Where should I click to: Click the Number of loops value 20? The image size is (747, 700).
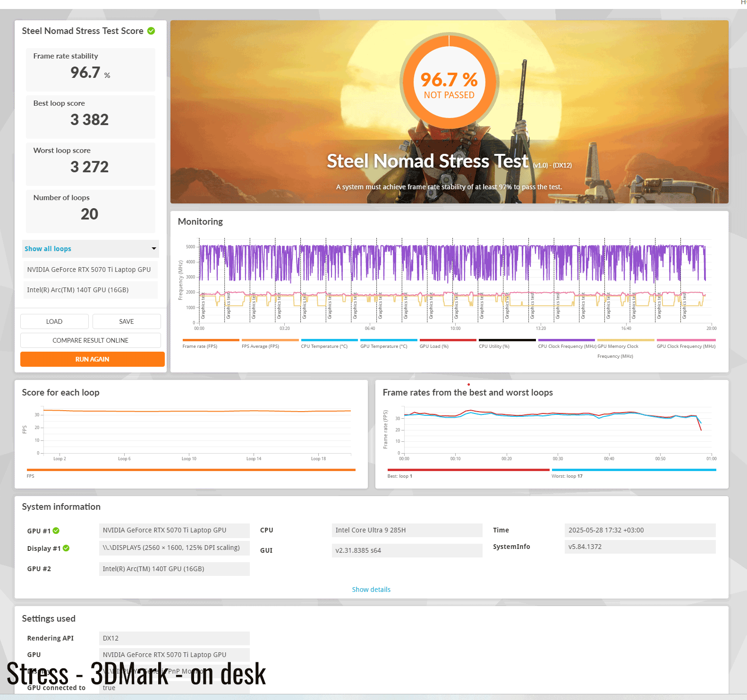(90, 214)
